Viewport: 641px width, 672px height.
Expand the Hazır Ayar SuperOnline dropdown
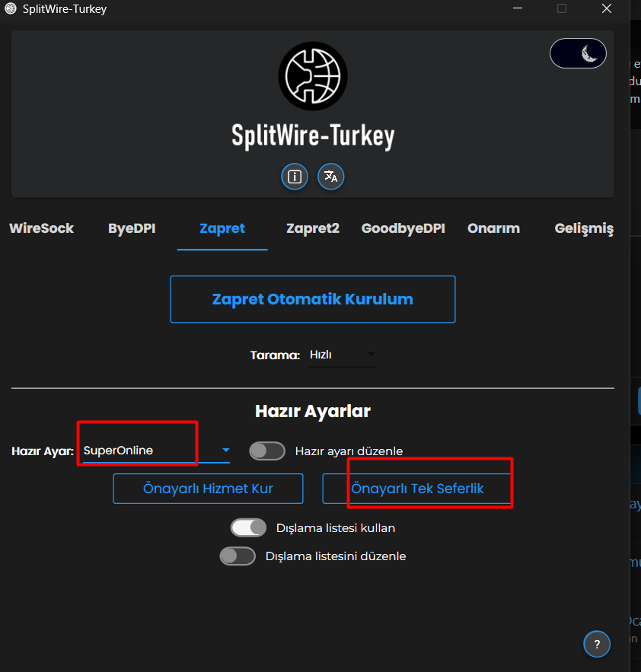[x=157, y=451]
